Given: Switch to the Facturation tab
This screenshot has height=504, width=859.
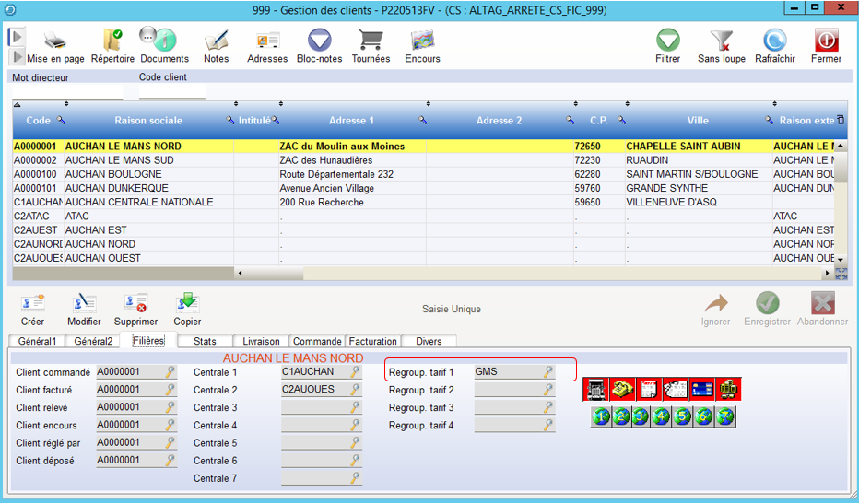Looking at the screenshot, I should (372, 341).
